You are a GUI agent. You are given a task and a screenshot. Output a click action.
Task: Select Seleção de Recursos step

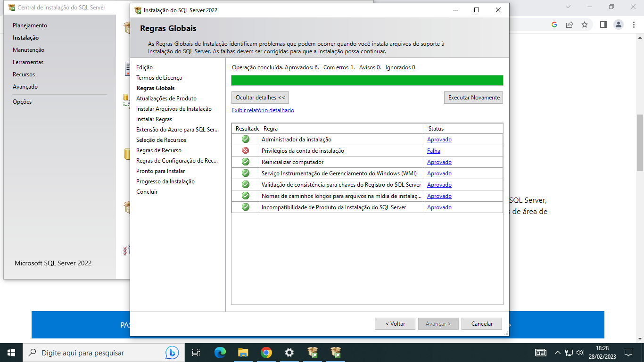(x=161, y=140)
